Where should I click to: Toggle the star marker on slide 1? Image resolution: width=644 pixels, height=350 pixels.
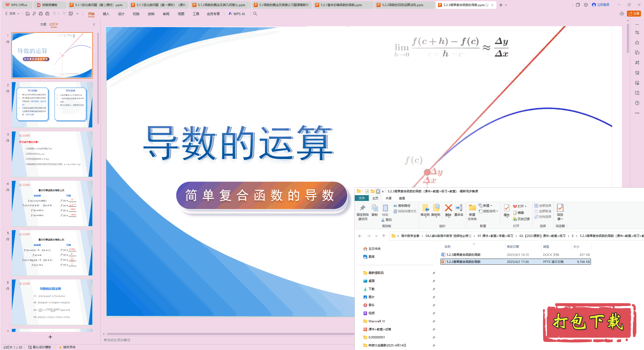pos(8,42)
